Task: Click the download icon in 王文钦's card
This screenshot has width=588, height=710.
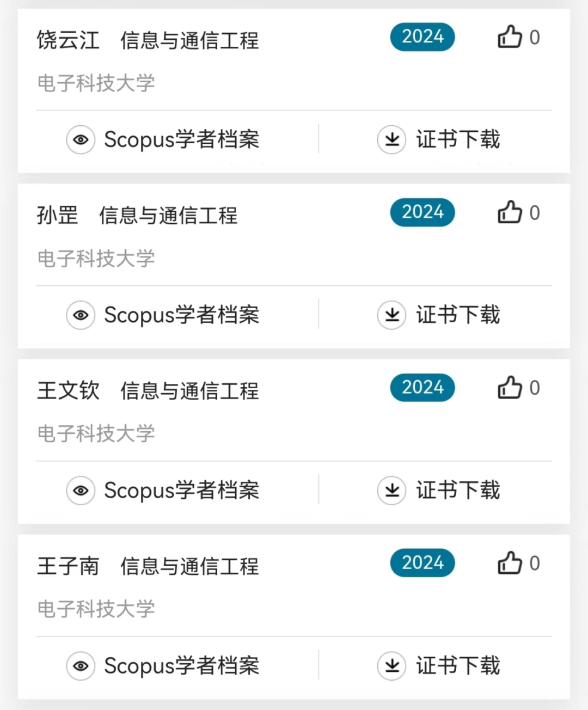Action: click(x=391, y=490)
